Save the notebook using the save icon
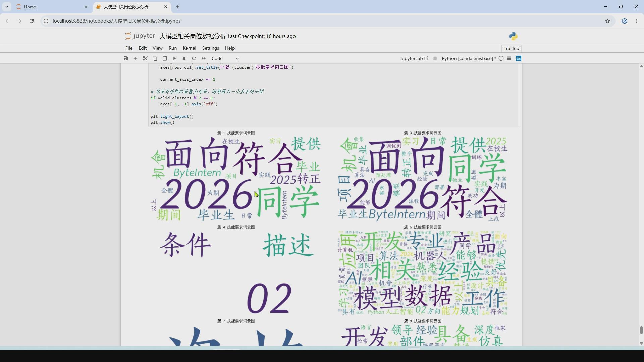Screen dimensions: 644x362 tap(126, 58)
